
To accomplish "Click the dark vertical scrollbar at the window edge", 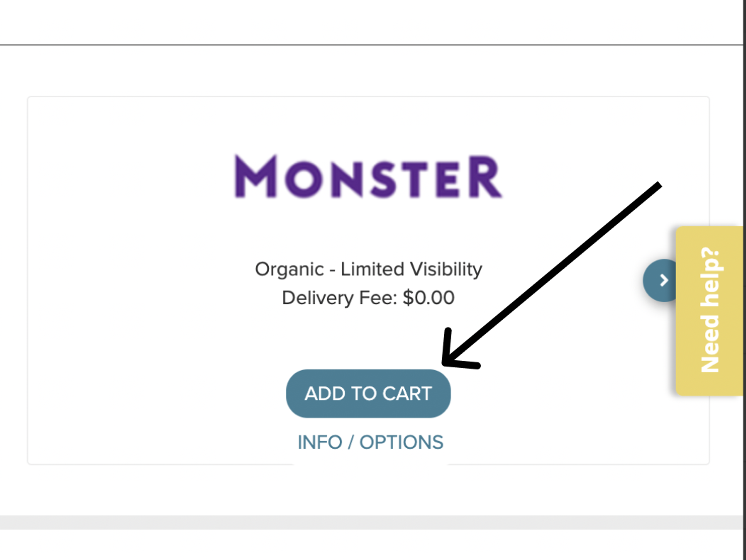I will (x=745, y=280).
